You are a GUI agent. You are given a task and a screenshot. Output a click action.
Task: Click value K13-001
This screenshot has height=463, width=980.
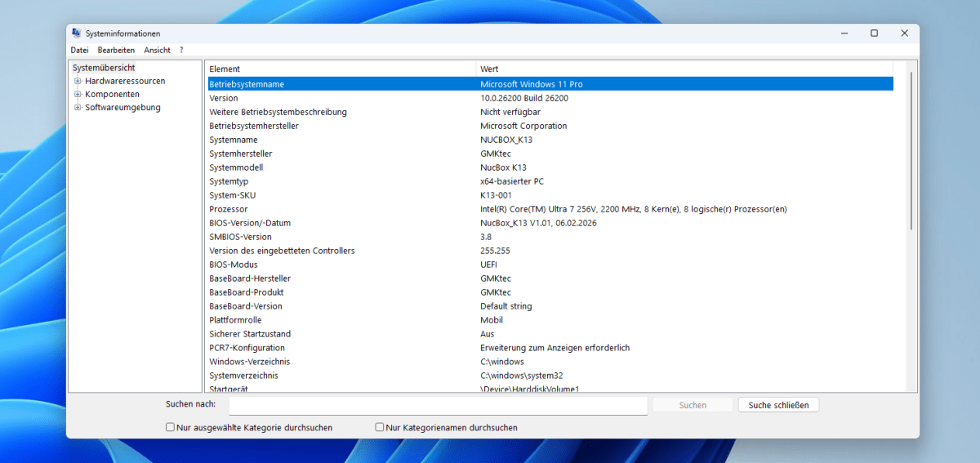(496, 195)
